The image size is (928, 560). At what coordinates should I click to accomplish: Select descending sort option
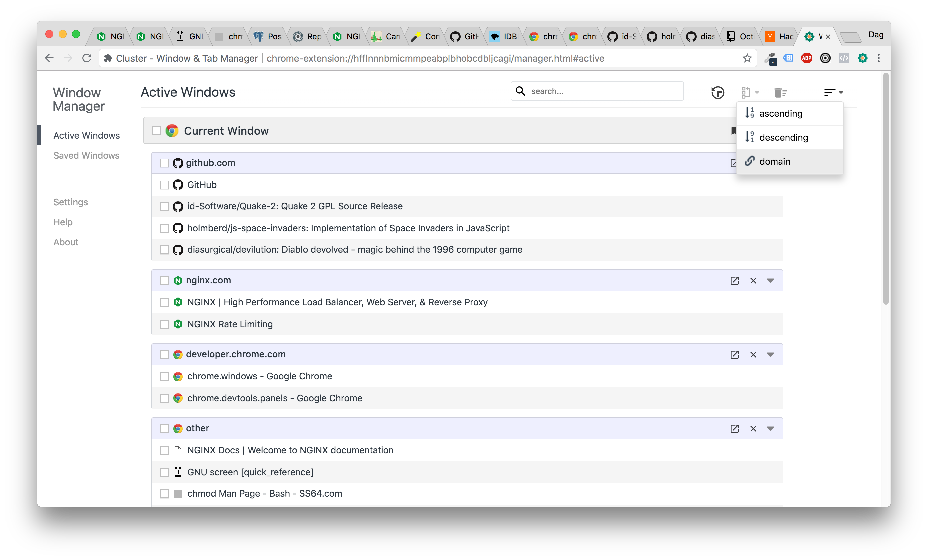pyautogui.click(x=789, y=137)
